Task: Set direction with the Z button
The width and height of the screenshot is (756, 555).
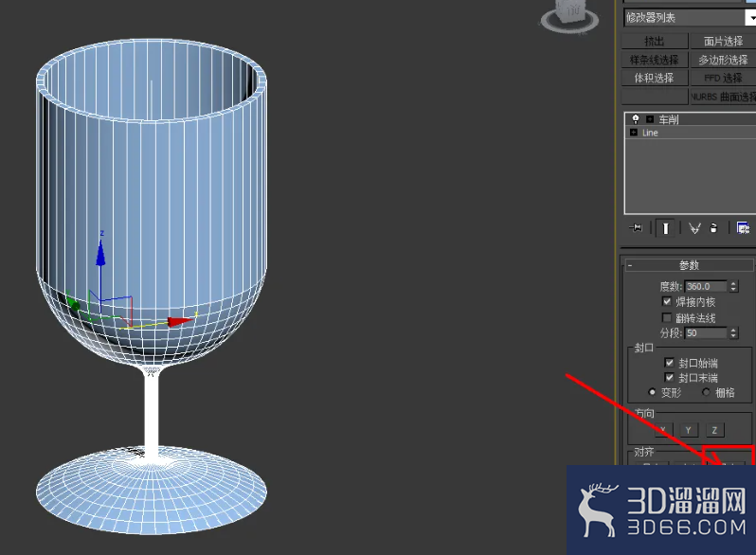Action: click(714, 430)
